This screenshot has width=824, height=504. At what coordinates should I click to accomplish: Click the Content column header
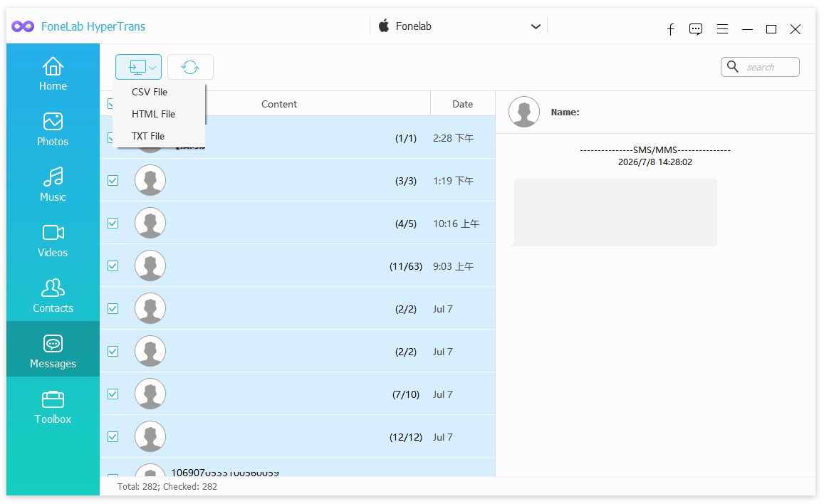[279, 104]
